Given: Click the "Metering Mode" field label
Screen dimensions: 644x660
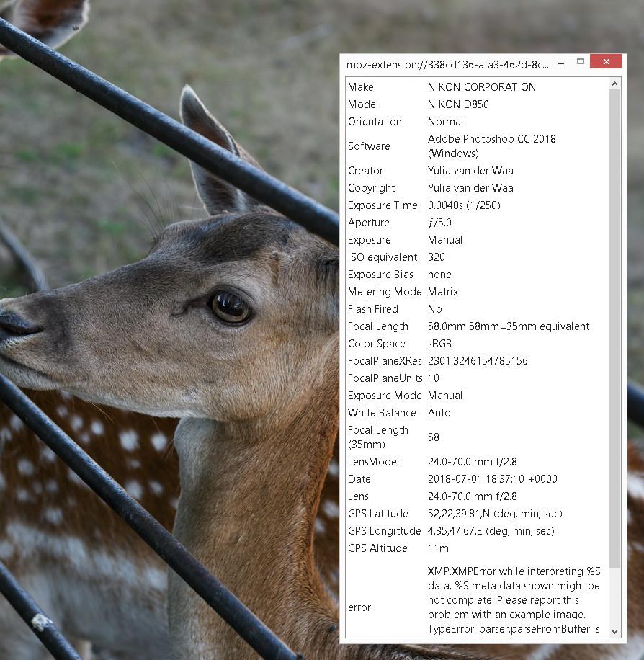Looking at the screenshot, I should click(384, 292).
